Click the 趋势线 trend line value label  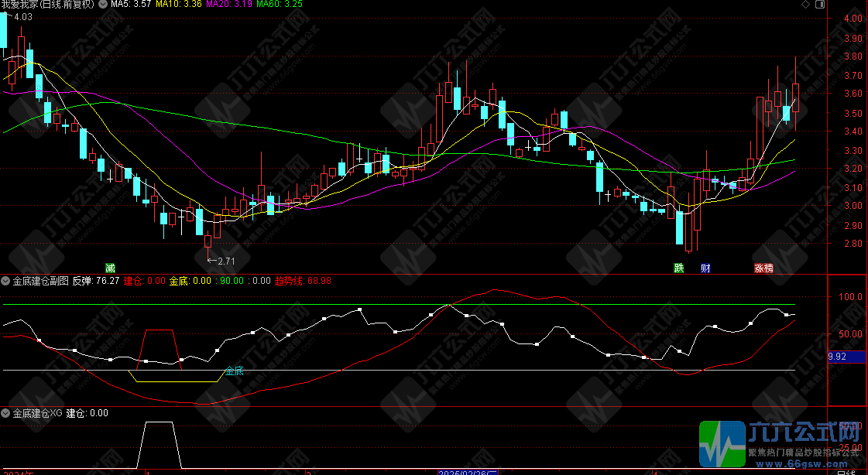click(302, 281)
